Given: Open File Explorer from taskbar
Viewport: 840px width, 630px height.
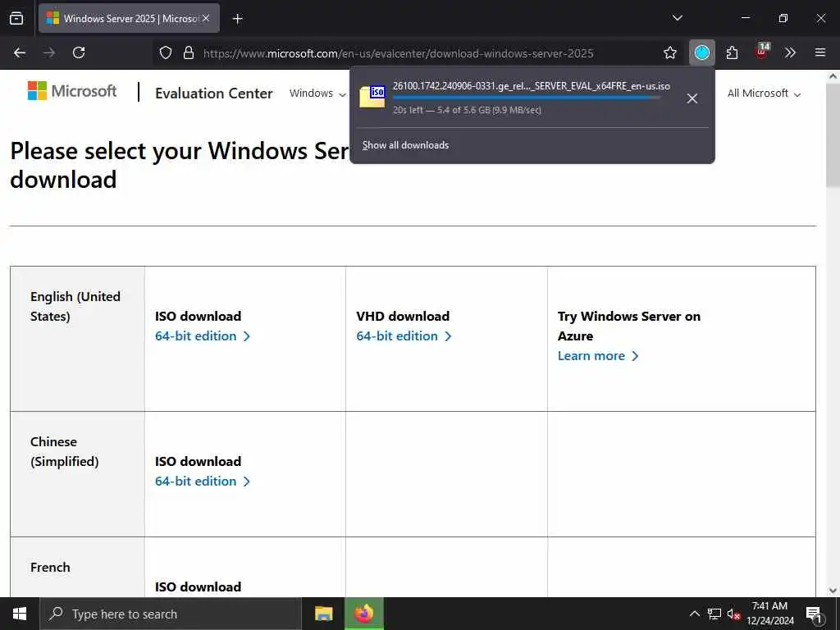Looking at the screenshot, I should [x=323, y=614].
